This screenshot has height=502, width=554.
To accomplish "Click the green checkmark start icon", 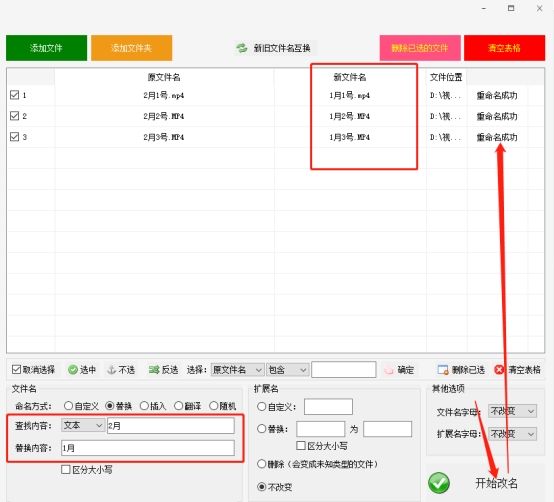I will [x=439, y=483].
